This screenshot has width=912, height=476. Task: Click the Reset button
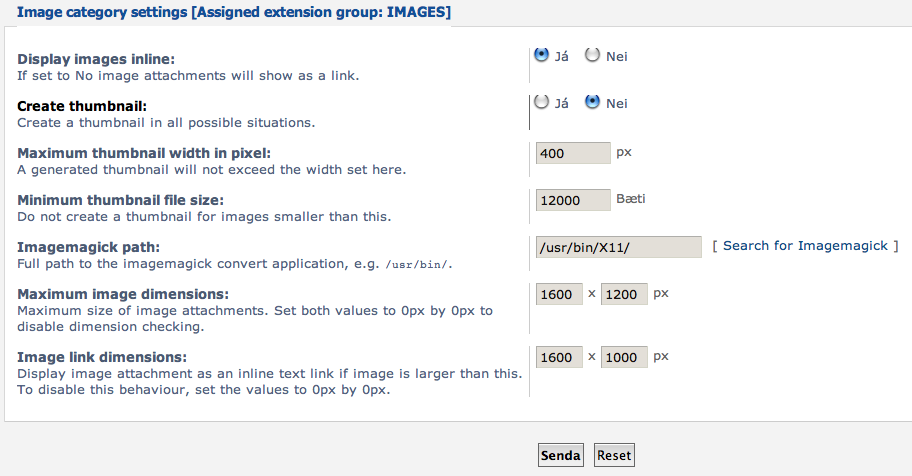614,455
